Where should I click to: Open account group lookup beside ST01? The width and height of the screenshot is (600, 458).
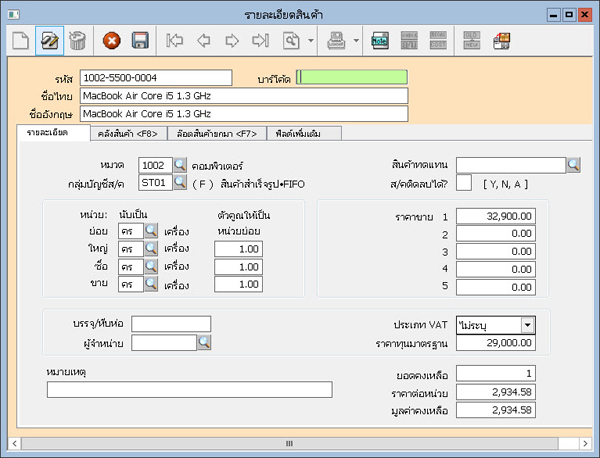pyautogui.click(x=180, y=182)
